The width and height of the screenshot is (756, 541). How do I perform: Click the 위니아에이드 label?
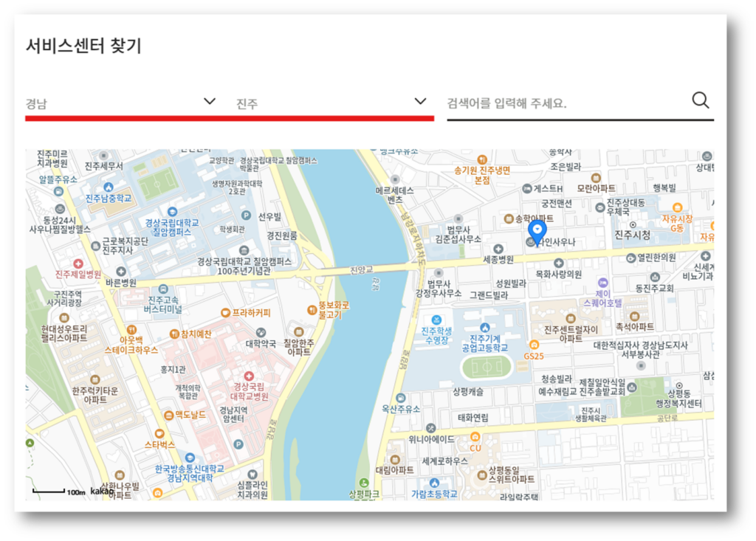pos(431,439)
